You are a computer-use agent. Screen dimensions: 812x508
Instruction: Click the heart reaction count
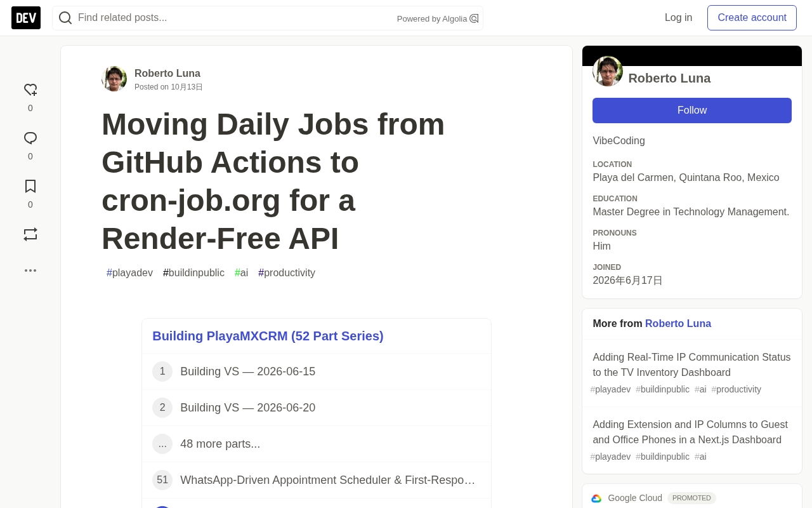pos(30,108)
